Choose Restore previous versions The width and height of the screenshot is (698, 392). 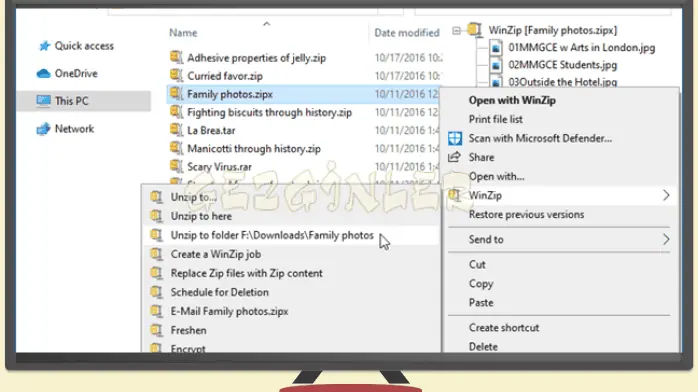(526, 214)
